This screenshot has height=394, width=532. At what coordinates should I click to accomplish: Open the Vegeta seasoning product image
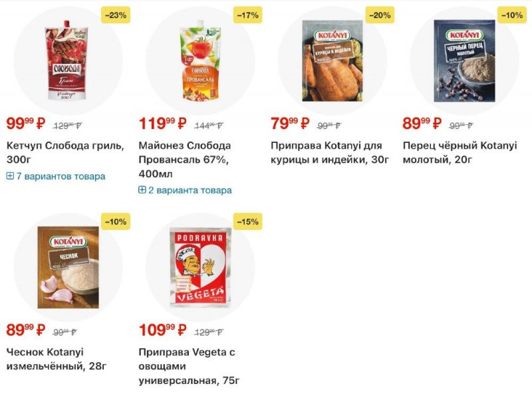pyautogui.click(x=199, y=267)
